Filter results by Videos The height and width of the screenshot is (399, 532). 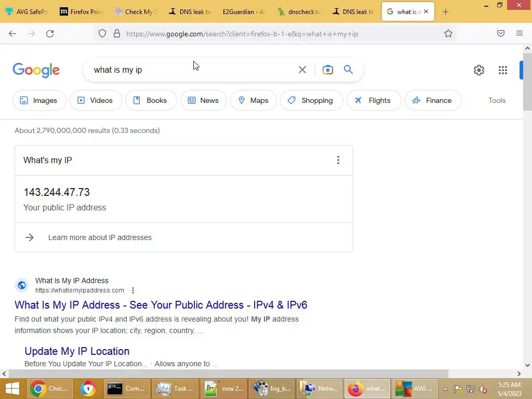[x=96, y=100]
